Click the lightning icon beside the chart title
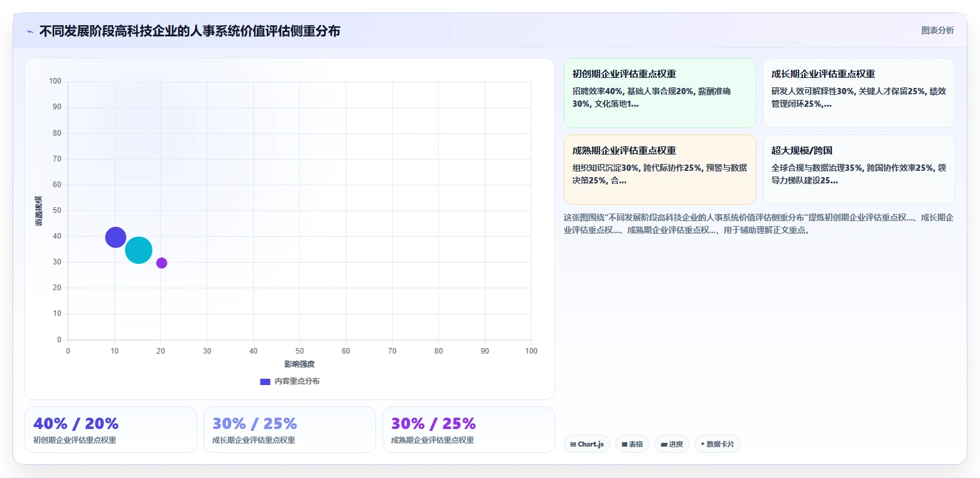Viewport: 980px width, 478px height. [30, 31]
